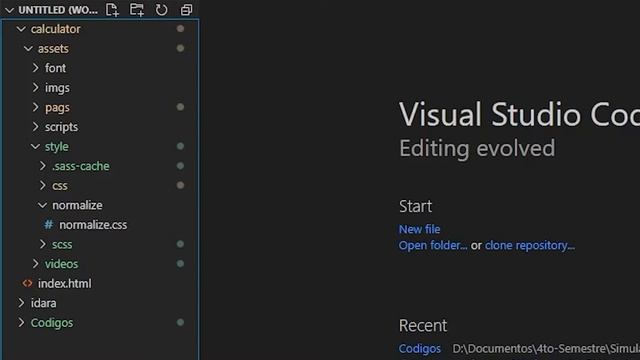640x360 pixels.
Task: Select the Codigos folder in explorer tree
Action: pyautogui.click(x=52, y=323)
